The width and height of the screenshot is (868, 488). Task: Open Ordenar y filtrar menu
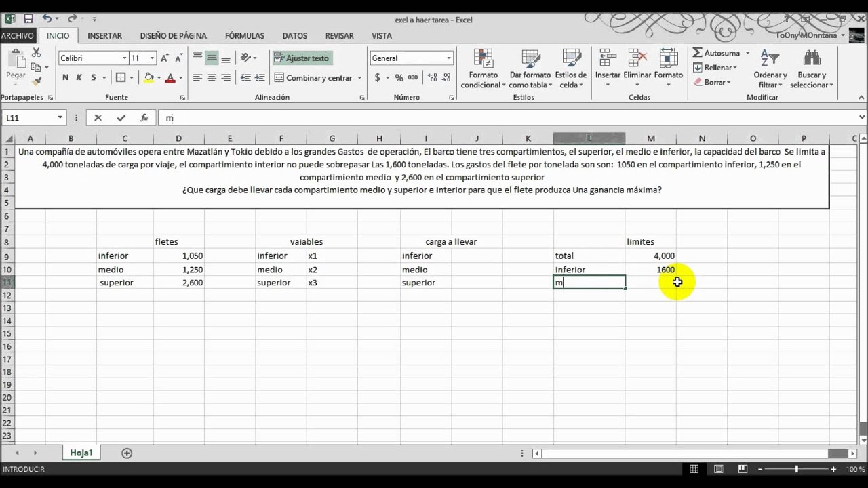tap(770, 68)
